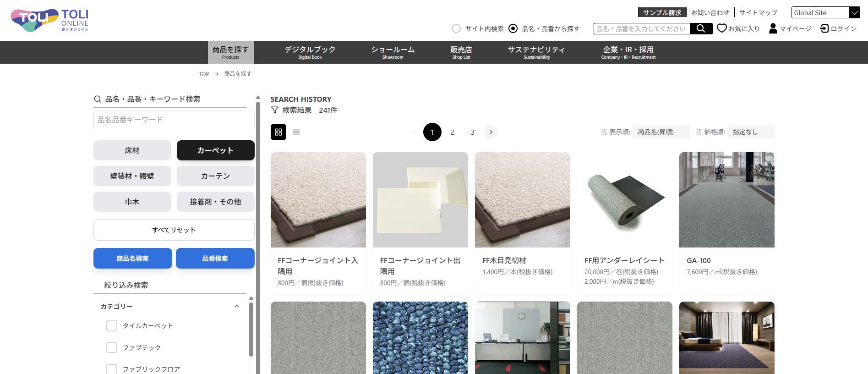Open the bedroom purple carpet thumbnail
Screen dimensions: 868x374
pos(727,338)
